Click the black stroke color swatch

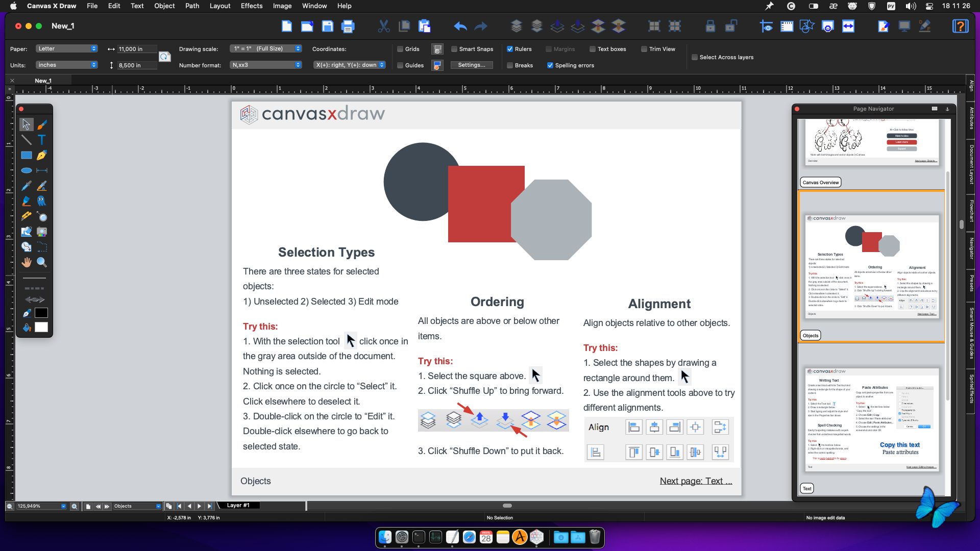41,313
